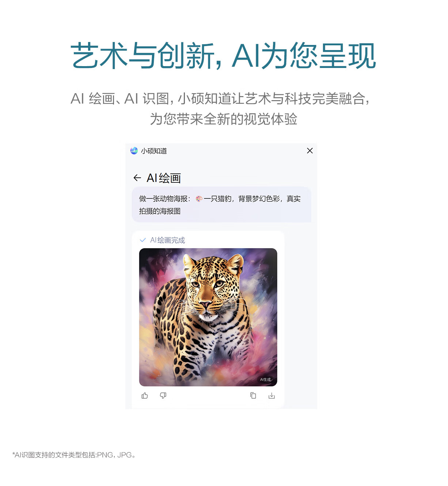The width and height of the screenshot is (448, 486).
Task: Click the 拍摄的海报图 line of the prompt
Action: pyautogui.click(x=160, y=211)
